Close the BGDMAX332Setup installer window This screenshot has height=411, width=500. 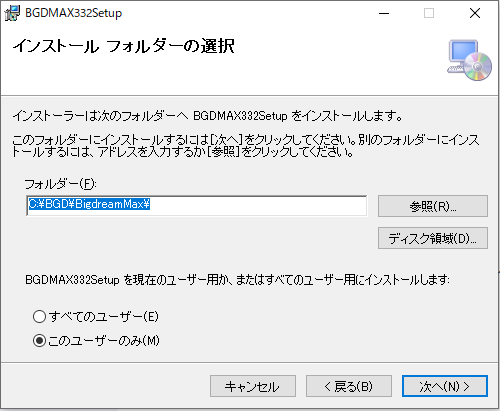tap(475, 13)
